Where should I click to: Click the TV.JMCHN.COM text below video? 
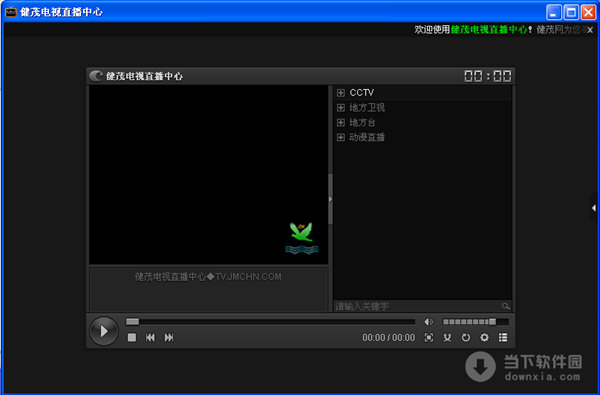tap(248, 277)
